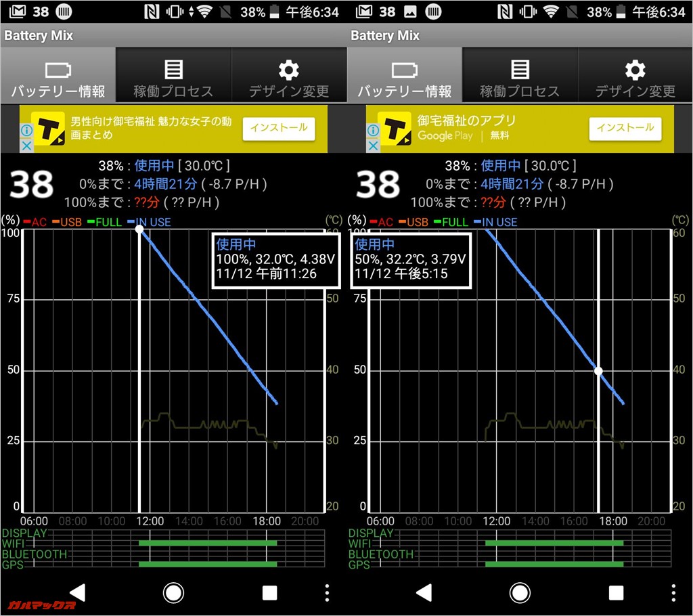
Task: Switch to デザイン変更 tab on right screen
Action: 635,76
